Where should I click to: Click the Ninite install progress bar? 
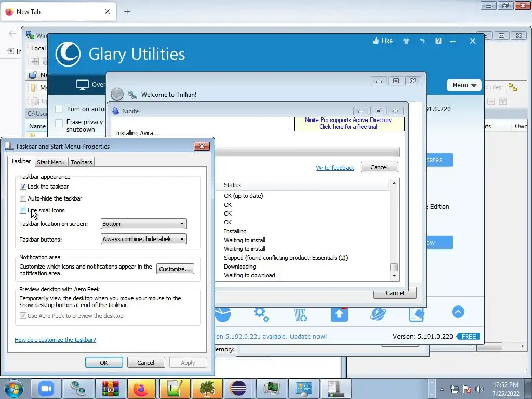click(x=307, y=152)
